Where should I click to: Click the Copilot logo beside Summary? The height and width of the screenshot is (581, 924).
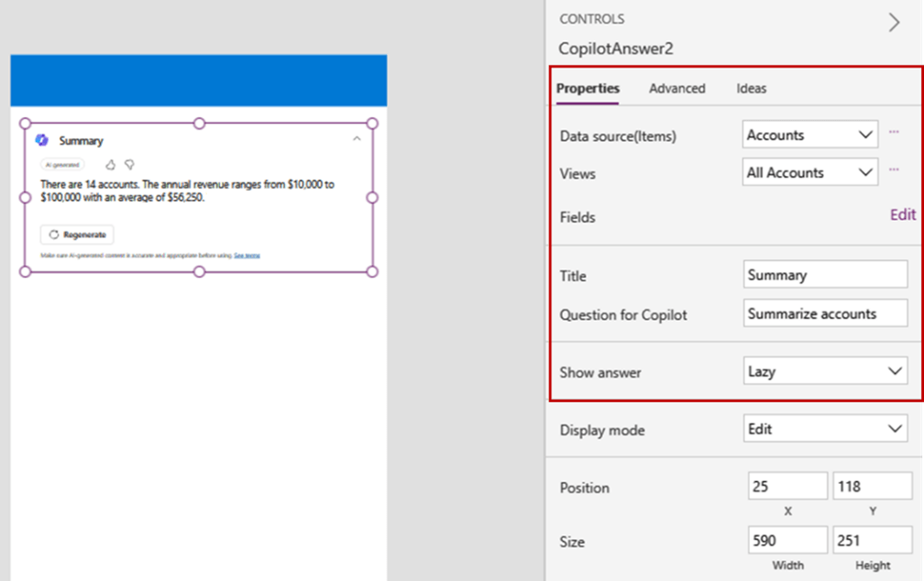pyautogui.click(x=41, y=140)
